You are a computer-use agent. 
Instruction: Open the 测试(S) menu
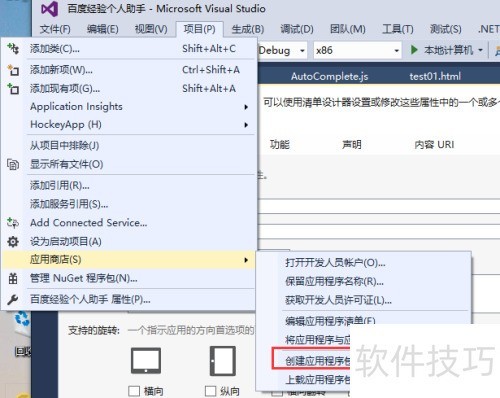click(x=446, y=29)
